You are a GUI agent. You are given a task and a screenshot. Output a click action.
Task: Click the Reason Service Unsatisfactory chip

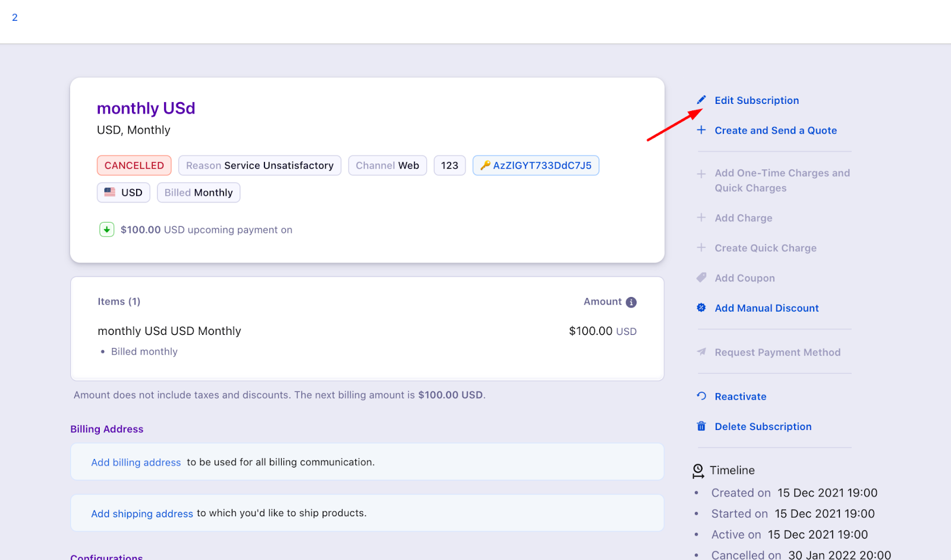click(x=260, y=165)
